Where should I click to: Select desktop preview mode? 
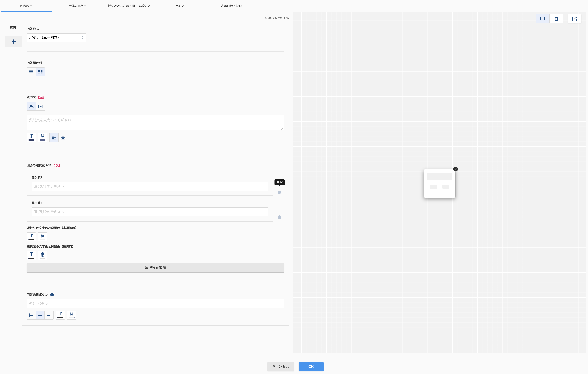click(542, 19)
